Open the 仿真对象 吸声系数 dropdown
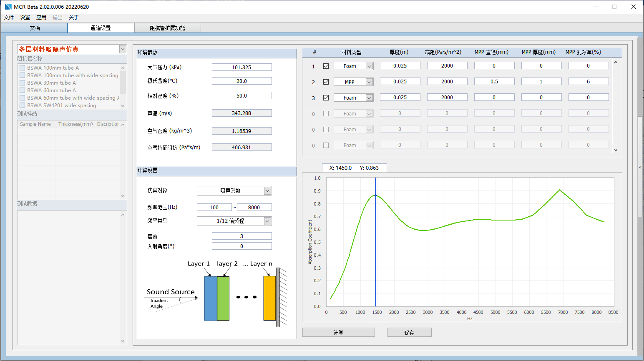 pos(267,191)
